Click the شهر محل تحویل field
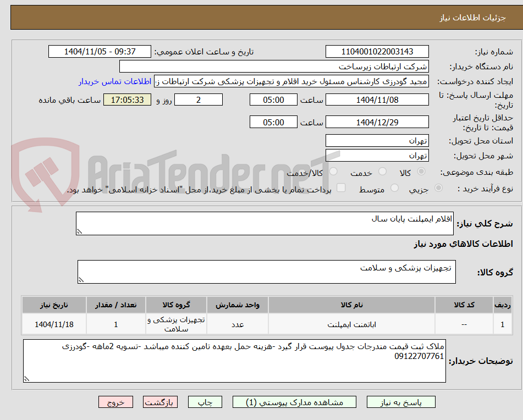The image size is (523, 420). [377, 156]
